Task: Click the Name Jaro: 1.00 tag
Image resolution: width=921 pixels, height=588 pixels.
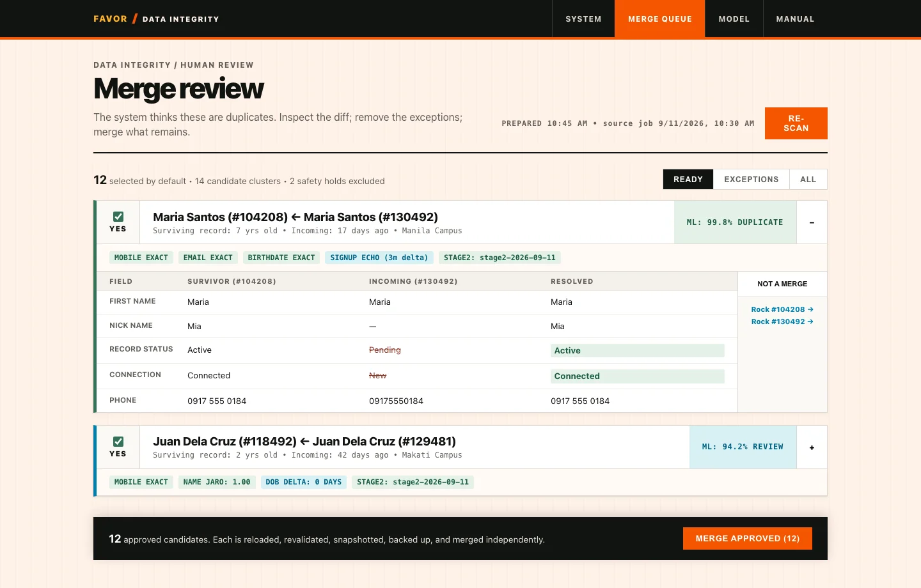Action: pos(217,482)
